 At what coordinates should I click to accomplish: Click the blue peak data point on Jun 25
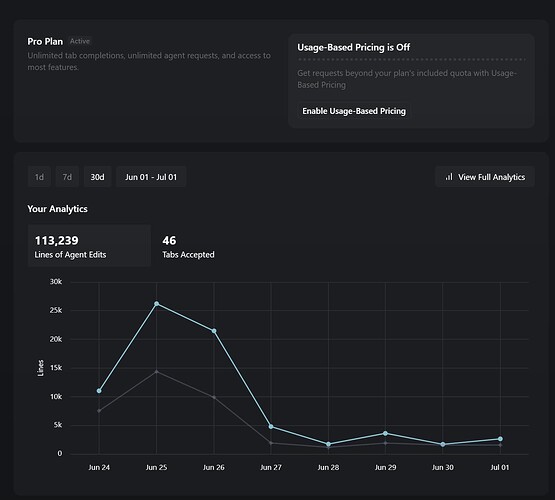(156, 304)
